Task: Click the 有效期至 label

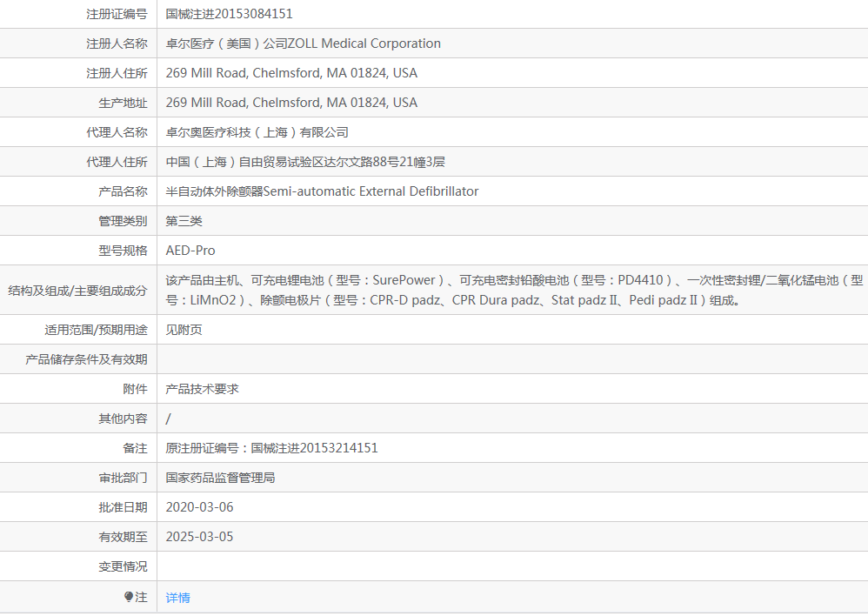Action: click(x=123, y=537)
